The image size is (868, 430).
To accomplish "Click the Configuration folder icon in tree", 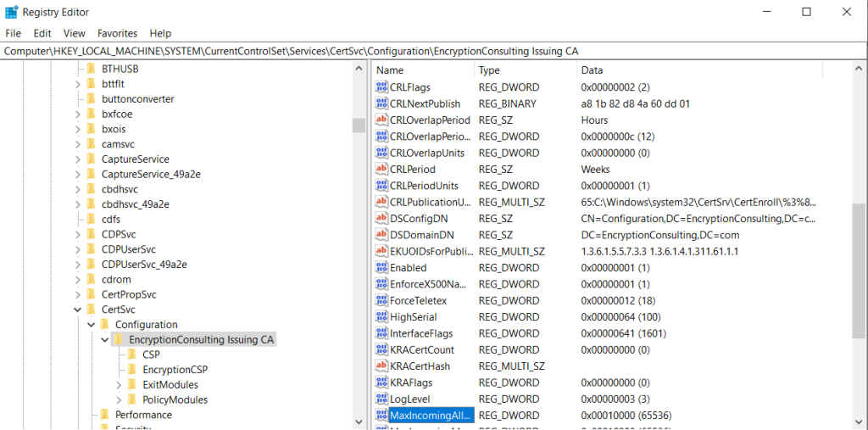I will point(104,324).
